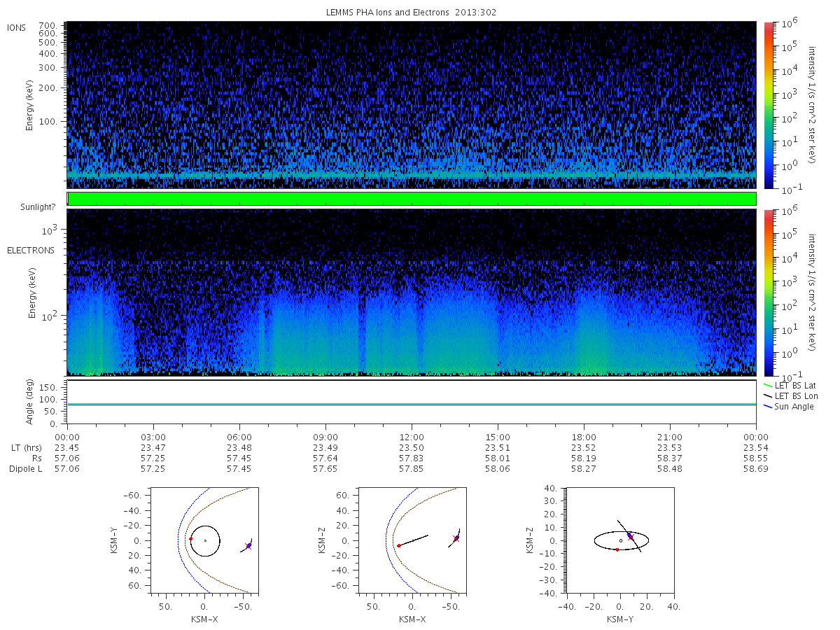Click the KSM-Y versus KSM-X orbit plot
Viewport: 840px width, 630px height.
[204, 540]
